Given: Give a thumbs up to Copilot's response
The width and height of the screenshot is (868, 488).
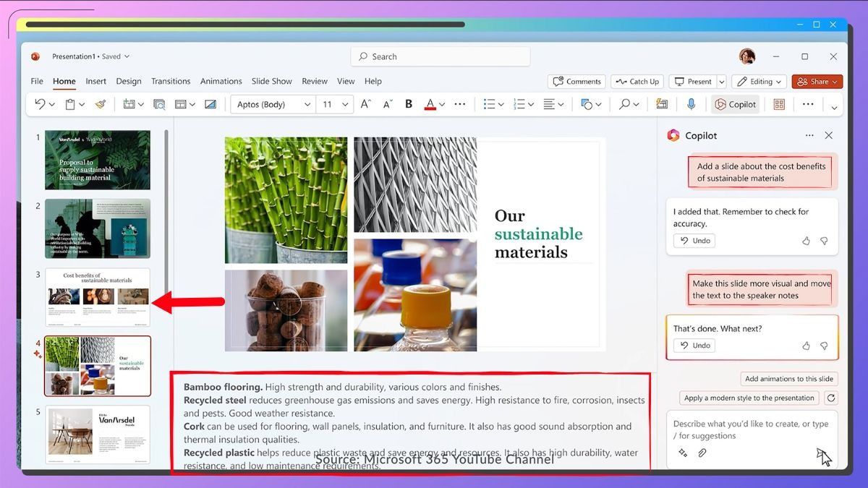Looking at the screenshot, I should point(806,241).
